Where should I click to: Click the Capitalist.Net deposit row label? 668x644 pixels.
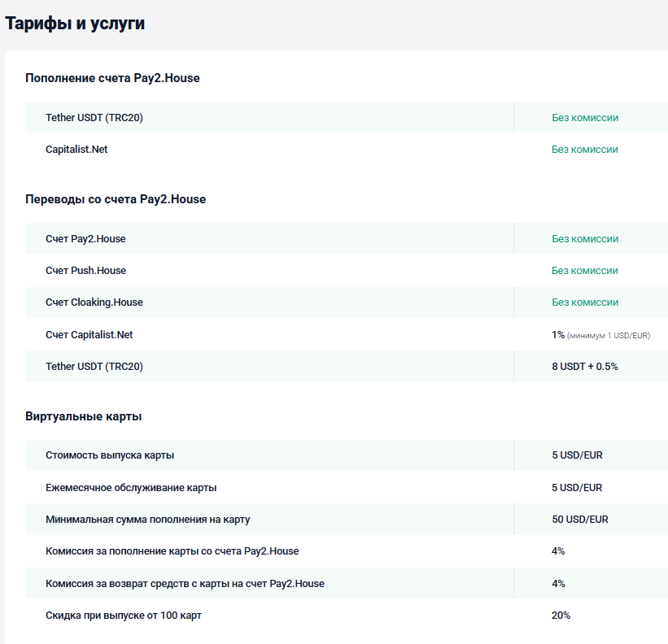(x=76, y=150)
